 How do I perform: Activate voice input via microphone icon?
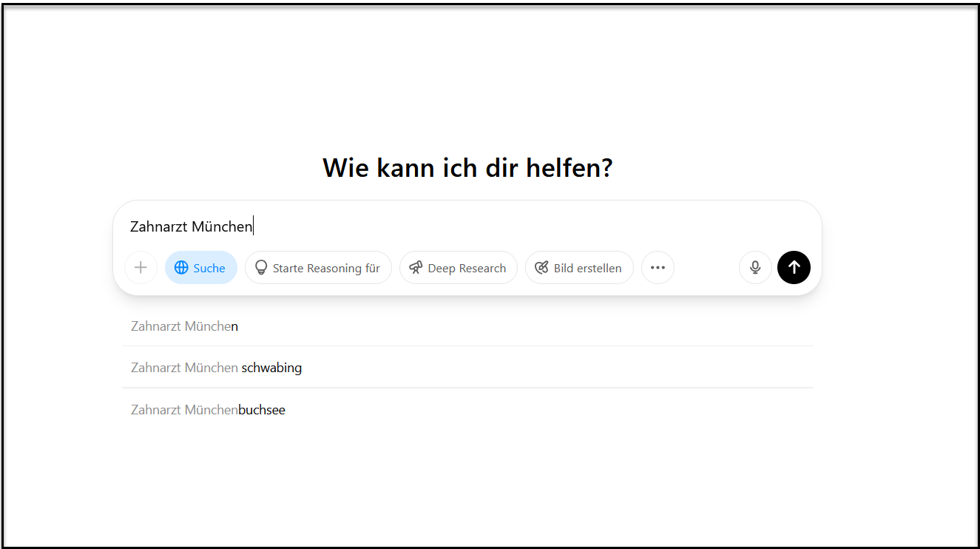pyautogui.click(x=754, y=267)
